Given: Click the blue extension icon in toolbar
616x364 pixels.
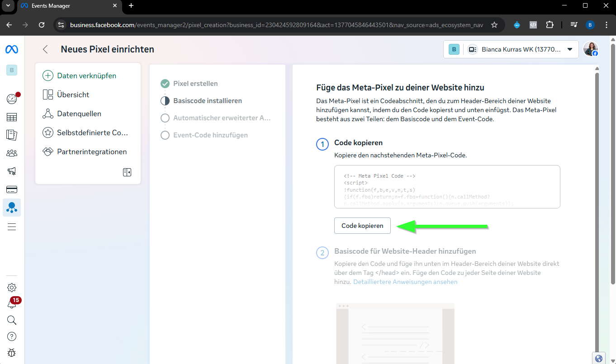Looking at the screenshot, I should click(517, 25).
